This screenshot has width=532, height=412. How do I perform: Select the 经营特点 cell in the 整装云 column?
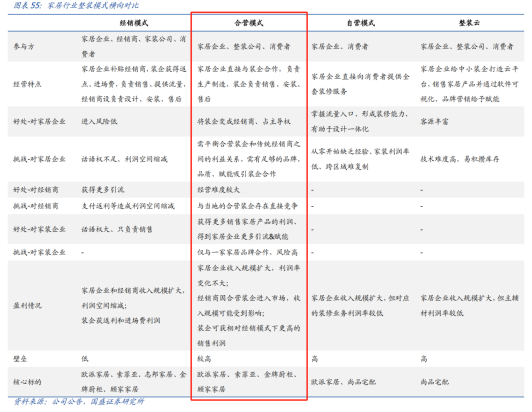click(x=470, y=84)
